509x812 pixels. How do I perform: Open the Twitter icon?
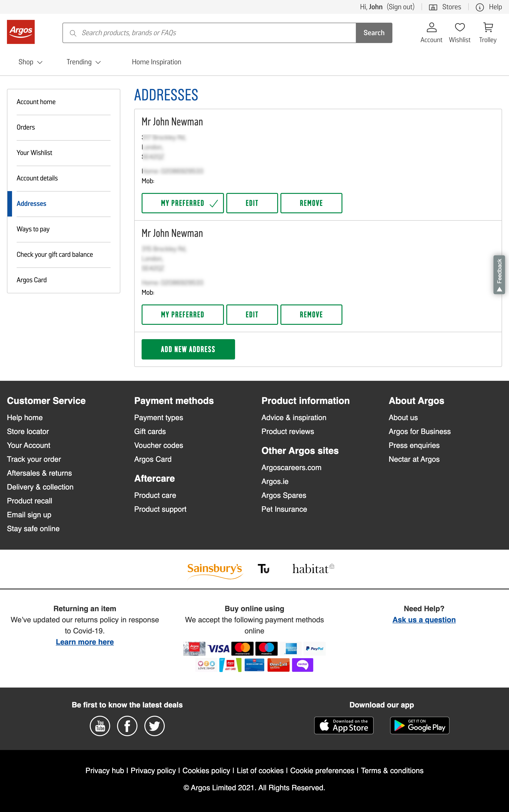pyautogui.click(x=154, y=726)
